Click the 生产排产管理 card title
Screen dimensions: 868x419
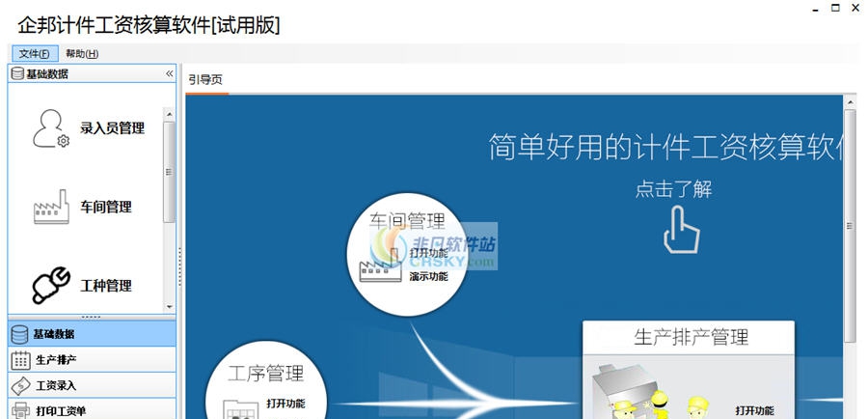tap(691, 337)
